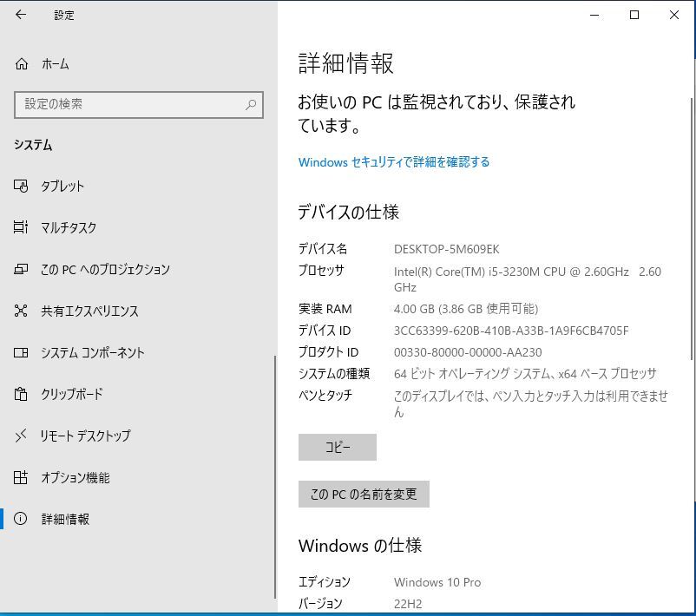Click the right pane vertical scrollbar

click(x=692, y=228)
